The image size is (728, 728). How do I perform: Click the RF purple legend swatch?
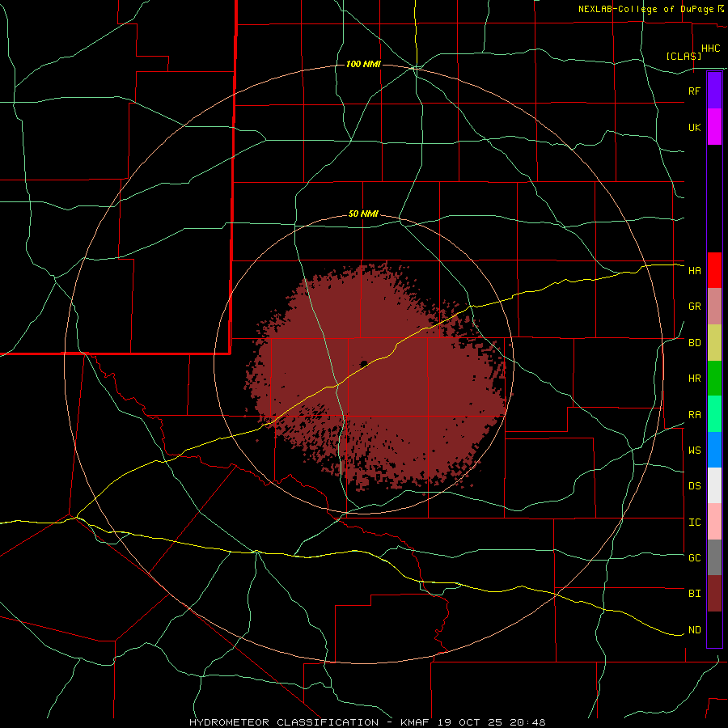[714, 91]
